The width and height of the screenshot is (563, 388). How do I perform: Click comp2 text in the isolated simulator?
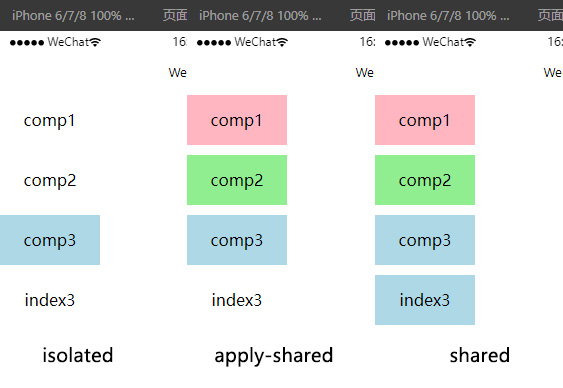point(50,181)
